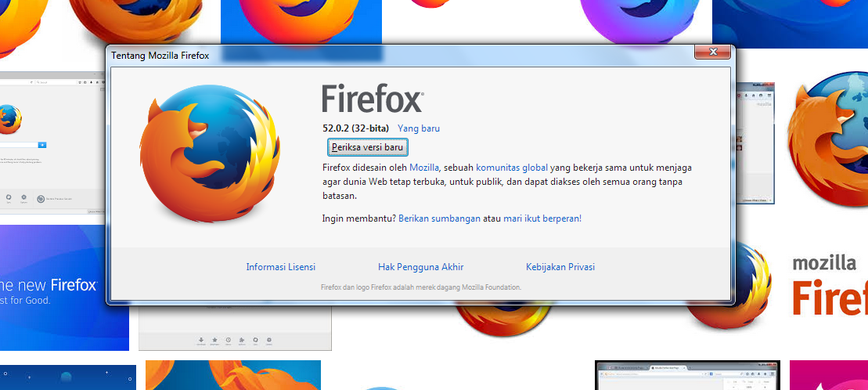Select the 52.0.2 (32-bita) version text
Image resolution: width=868 pixels, height=390 pixels.
tap(356, 128)
